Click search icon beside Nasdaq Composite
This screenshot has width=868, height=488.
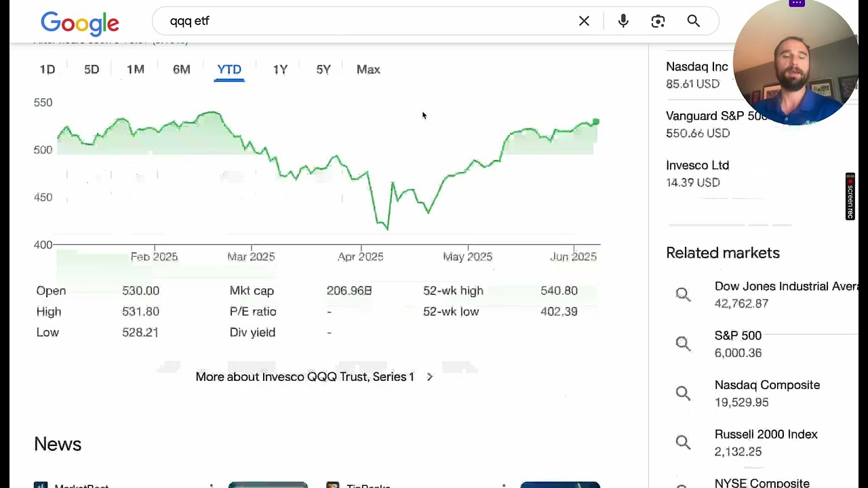click(x=683, y=393)
